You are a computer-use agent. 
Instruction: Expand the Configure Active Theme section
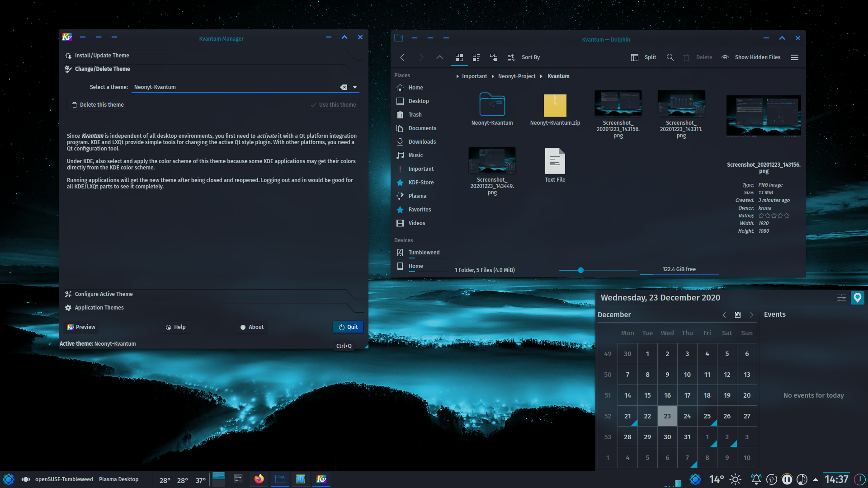coord(212,294)
